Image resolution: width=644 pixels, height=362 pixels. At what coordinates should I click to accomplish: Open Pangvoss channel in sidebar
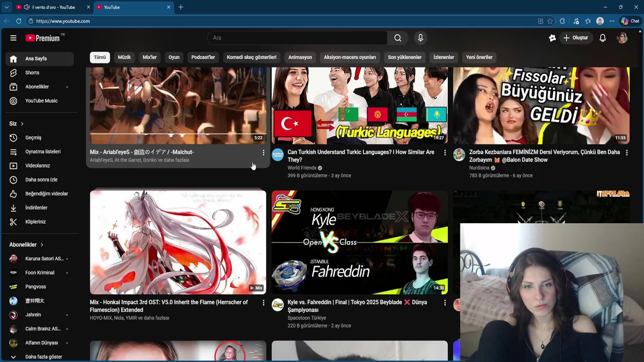40,287
